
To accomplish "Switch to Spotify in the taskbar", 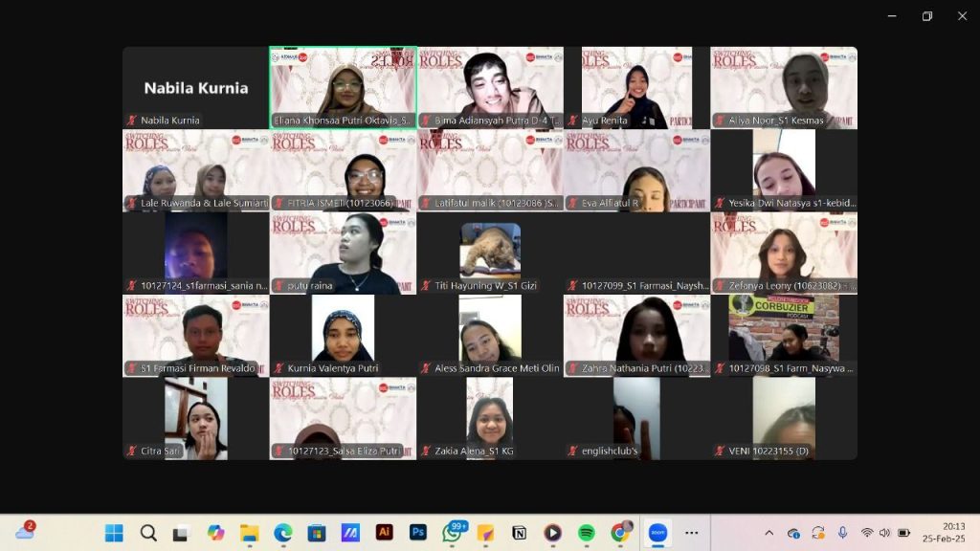I will 587,533.
